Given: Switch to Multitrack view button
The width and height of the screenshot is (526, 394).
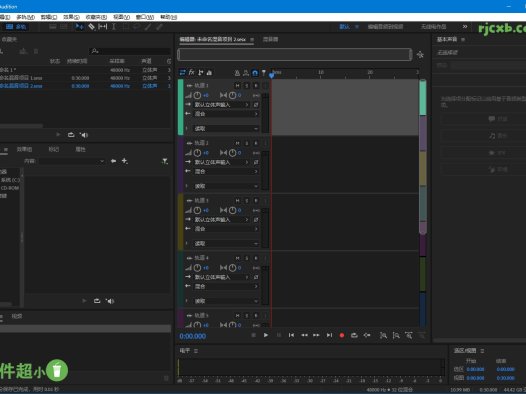Looking at the screenshot, I should tap(16, 26).
